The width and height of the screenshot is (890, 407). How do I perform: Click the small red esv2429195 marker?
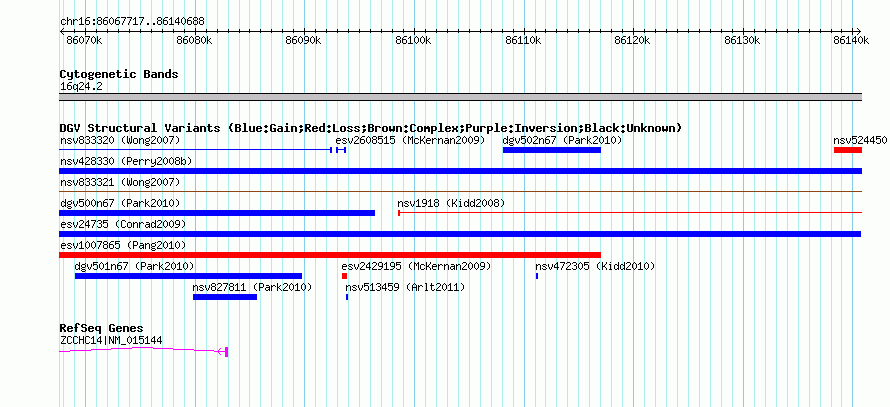(345, 276)
